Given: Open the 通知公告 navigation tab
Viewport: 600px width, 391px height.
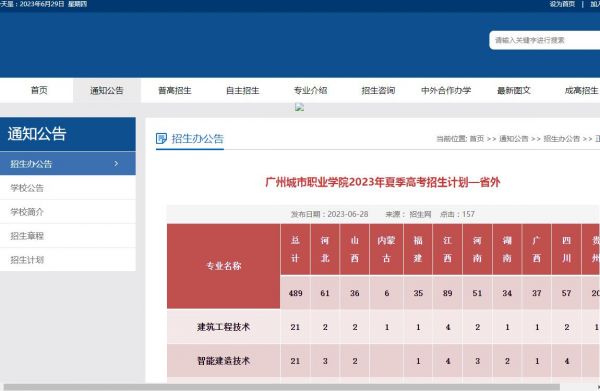Looking at the screenshot, I should point(107,90).
